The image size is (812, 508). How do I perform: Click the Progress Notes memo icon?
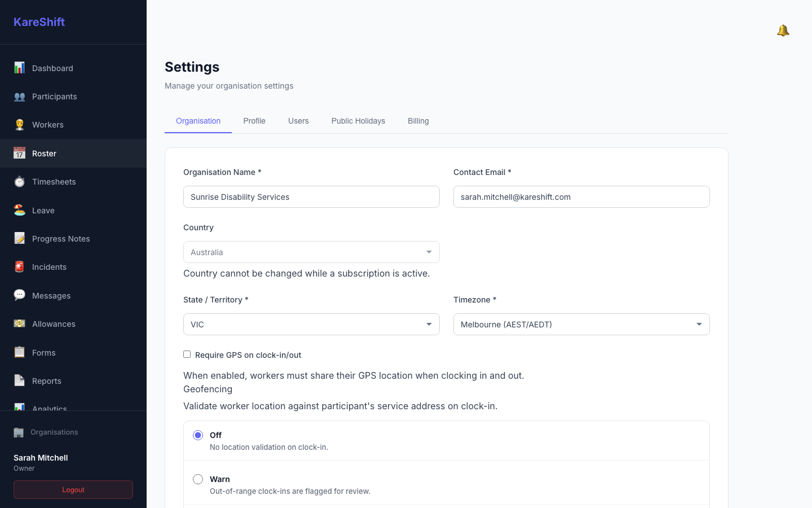pos(19,238)
